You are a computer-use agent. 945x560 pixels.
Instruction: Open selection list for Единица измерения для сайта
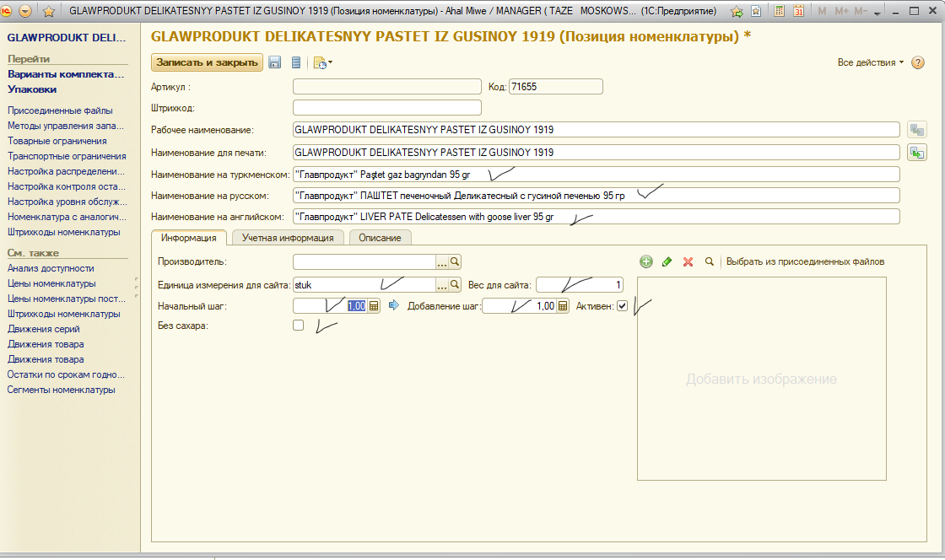click(x=441, y=284)
